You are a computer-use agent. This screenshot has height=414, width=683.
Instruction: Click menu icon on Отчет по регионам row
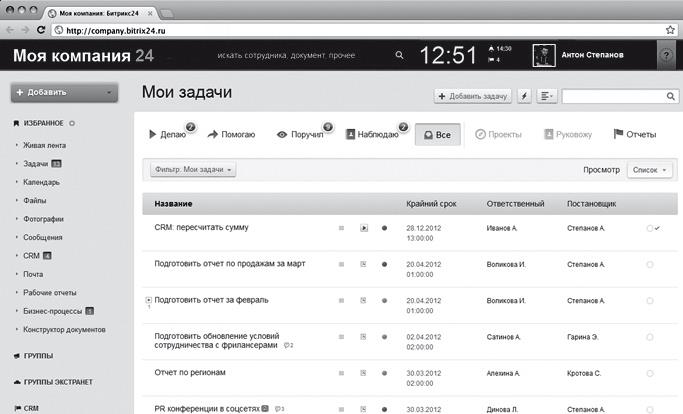pyautogui.click(x=341, y=372)
